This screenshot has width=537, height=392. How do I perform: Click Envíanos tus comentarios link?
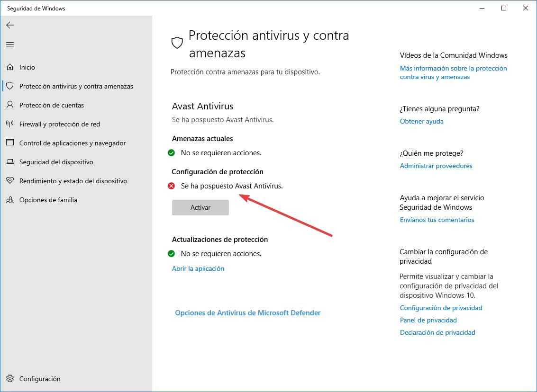click(x=437, y=220)
